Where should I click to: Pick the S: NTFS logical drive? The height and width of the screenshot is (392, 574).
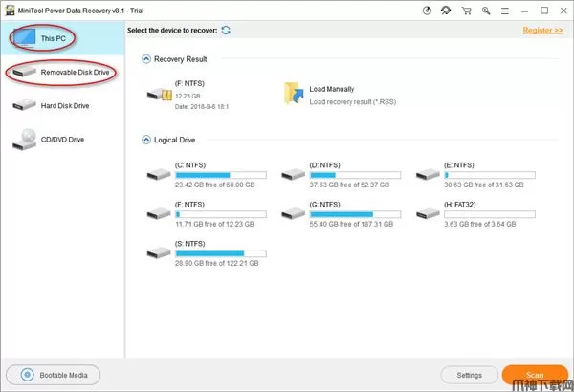(158, 252)
